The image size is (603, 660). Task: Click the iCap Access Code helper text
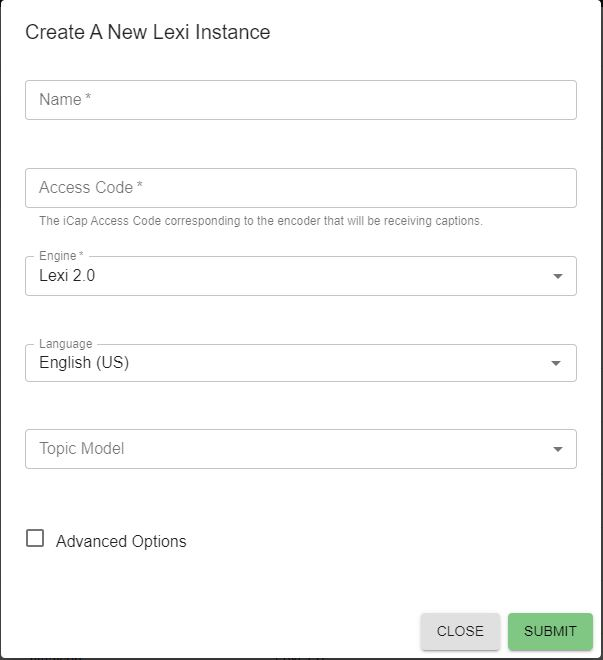(260, 221)
